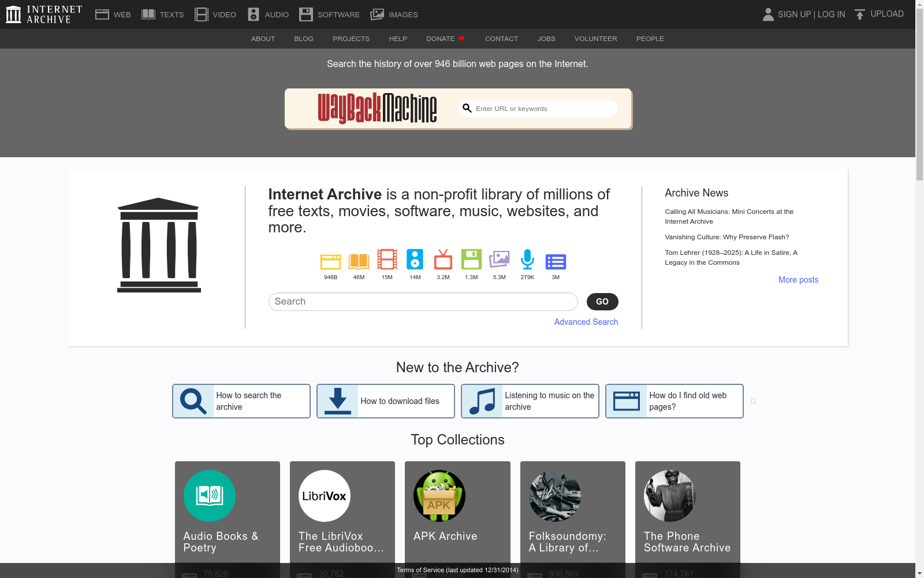This screenshot has height=578, width=924.
Task: Open the Donate menu item
Action: pyautogui.click(x=445, y=39)
